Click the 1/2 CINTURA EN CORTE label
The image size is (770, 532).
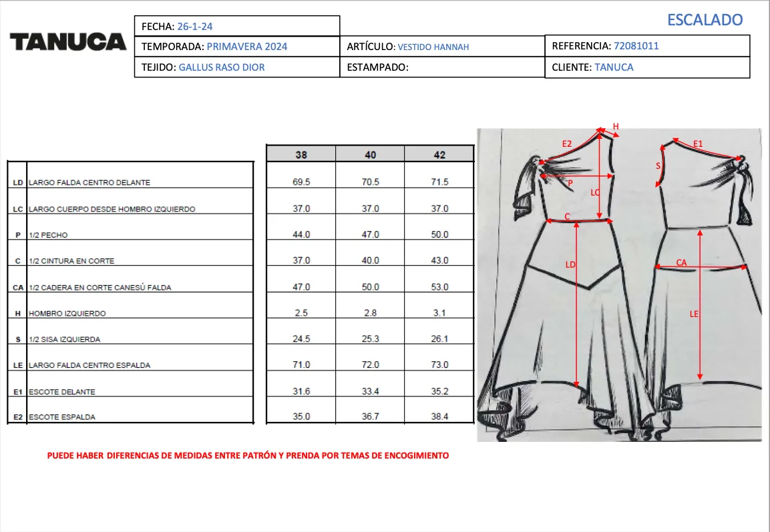(71, 261)
